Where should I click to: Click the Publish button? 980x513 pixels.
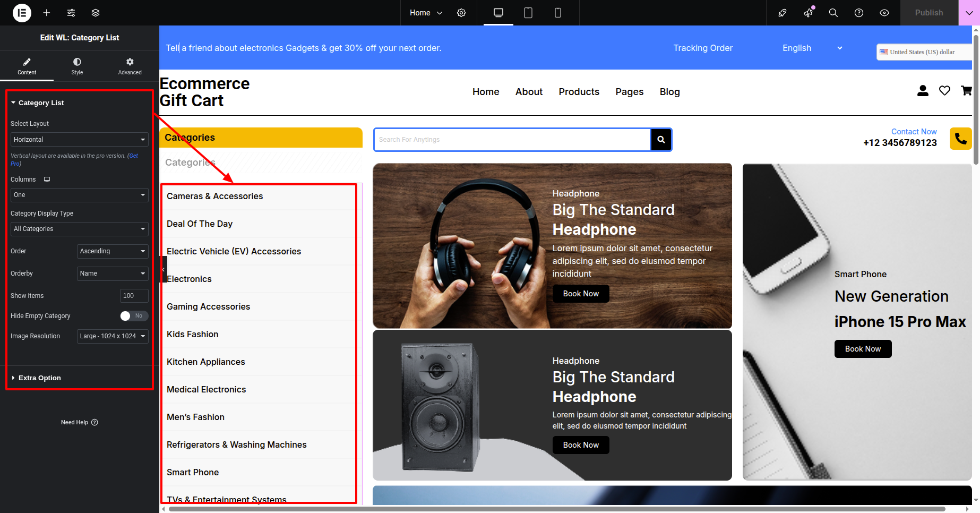tap(929, 13)
